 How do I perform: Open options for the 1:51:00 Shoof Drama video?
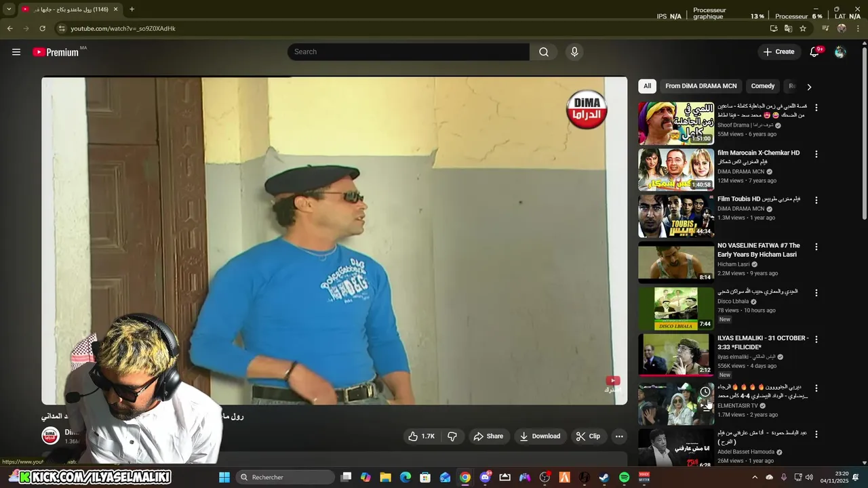point(816,108)
